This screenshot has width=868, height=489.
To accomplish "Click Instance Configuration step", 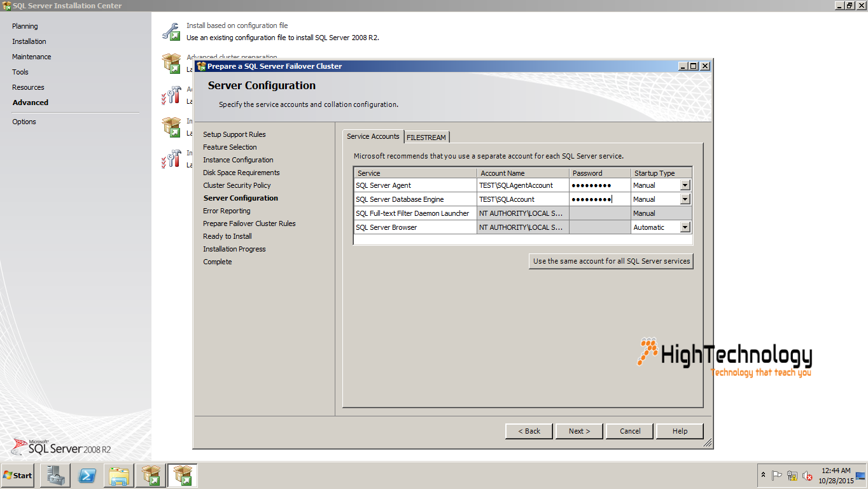I will [238, 160].
